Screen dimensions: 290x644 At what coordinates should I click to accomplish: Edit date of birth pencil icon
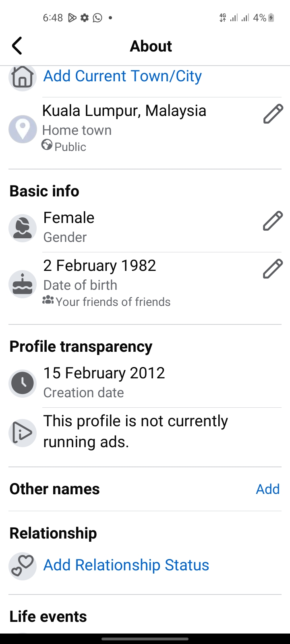[x=273, y=269]
